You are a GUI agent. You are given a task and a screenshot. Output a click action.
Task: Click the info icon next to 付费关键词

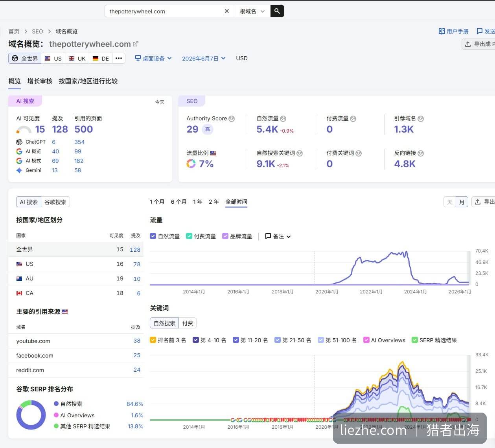click(359, 153)
